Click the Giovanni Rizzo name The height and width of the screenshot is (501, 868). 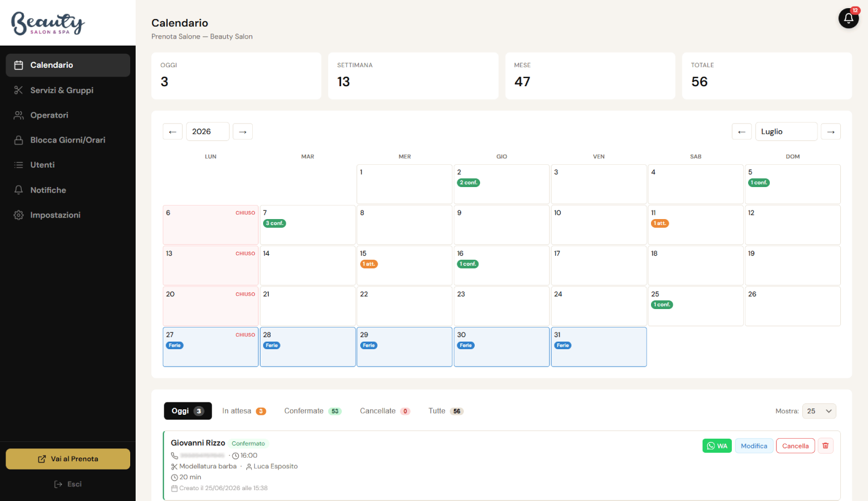[x=198, y=443]
